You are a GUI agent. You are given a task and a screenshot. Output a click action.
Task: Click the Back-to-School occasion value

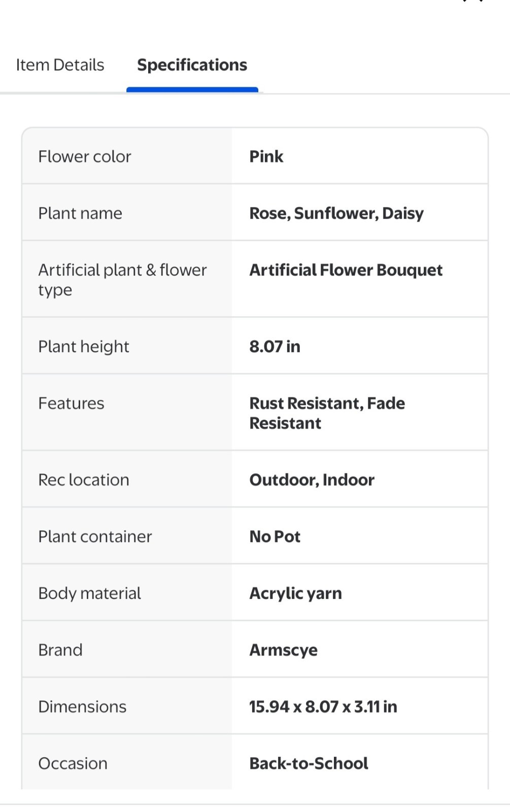point(309,763)
